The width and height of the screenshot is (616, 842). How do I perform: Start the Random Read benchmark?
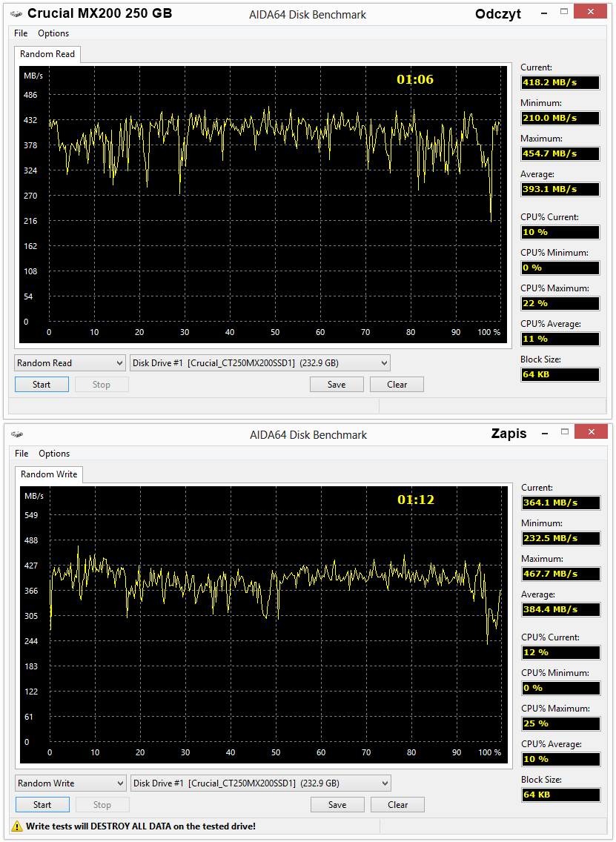click(x=42, y=385)
